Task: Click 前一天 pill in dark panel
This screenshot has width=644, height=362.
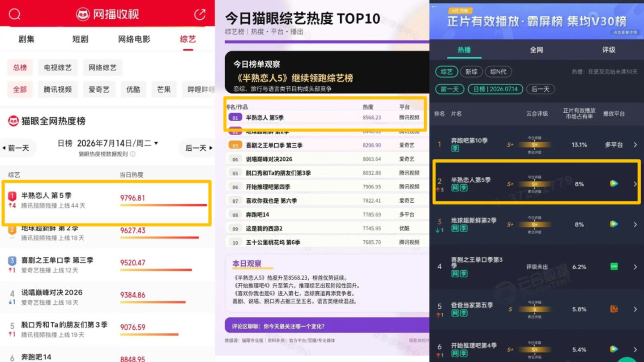Action: click(450, 89)
